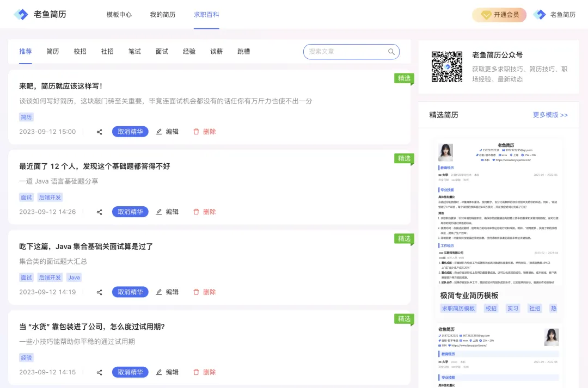Click the 开通会员 button

(x=499, y=15)
